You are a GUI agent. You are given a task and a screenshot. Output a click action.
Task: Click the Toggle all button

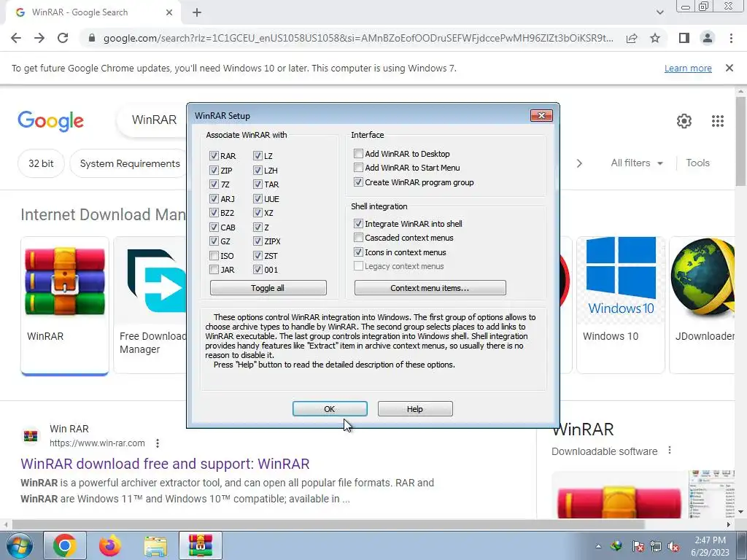(x=268, y=287)
